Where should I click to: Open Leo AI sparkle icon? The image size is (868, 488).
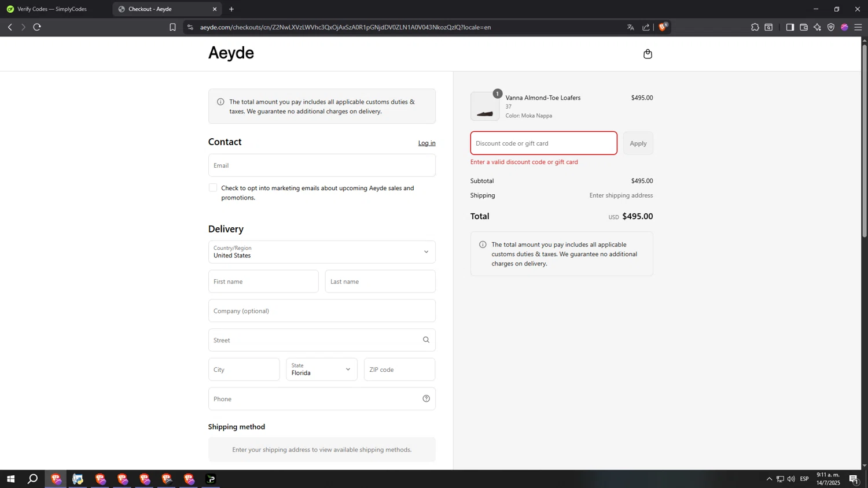[x=817, y=27]
